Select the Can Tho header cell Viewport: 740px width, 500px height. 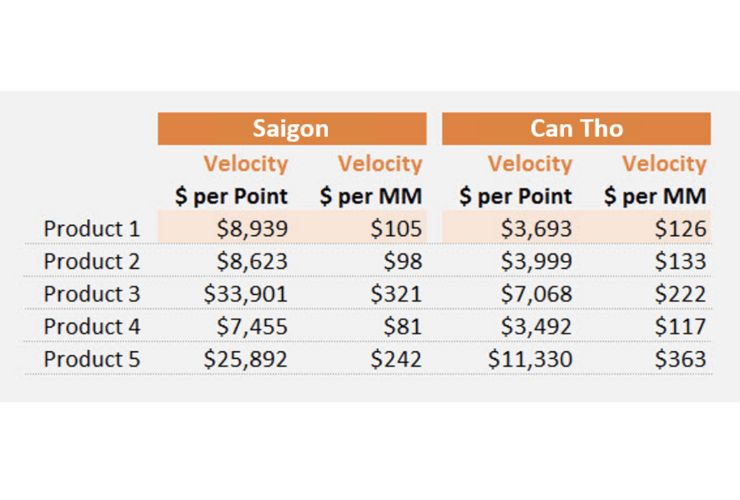tap(576, 128)
